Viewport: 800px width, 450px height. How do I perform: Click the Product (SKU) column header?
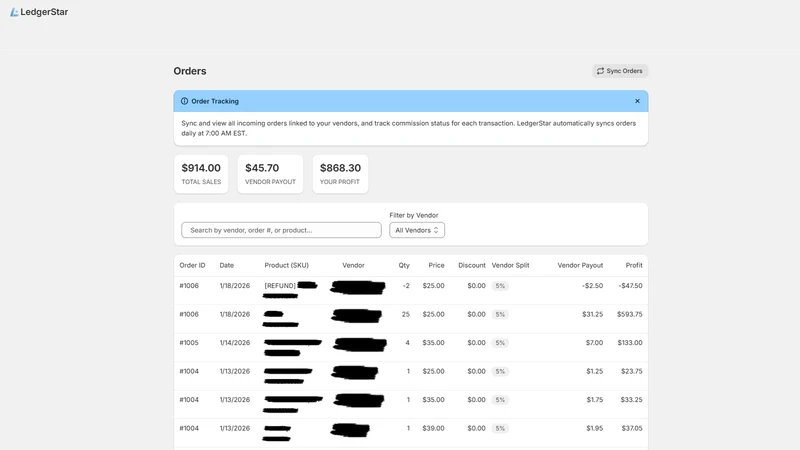click(x=286, y=265)
